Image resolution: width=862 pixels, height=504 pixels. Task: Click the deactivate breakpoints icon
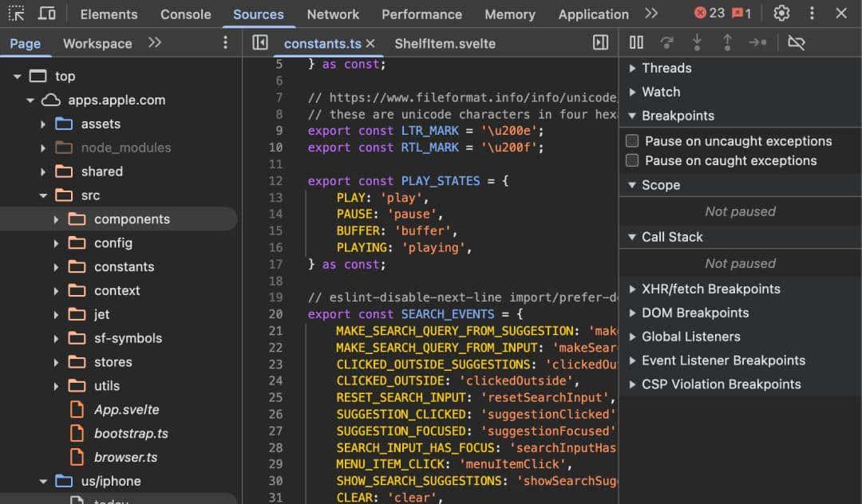(x=796, y=43)
